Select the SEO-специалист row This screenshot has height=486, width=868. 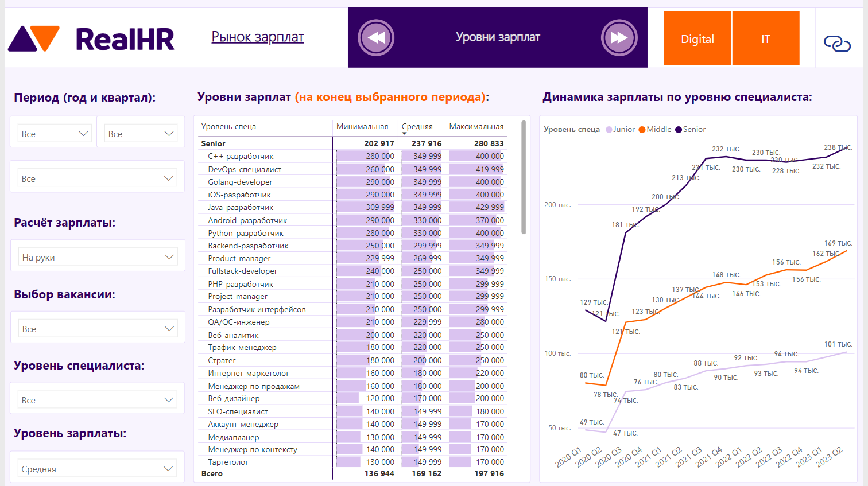[352, 411]
